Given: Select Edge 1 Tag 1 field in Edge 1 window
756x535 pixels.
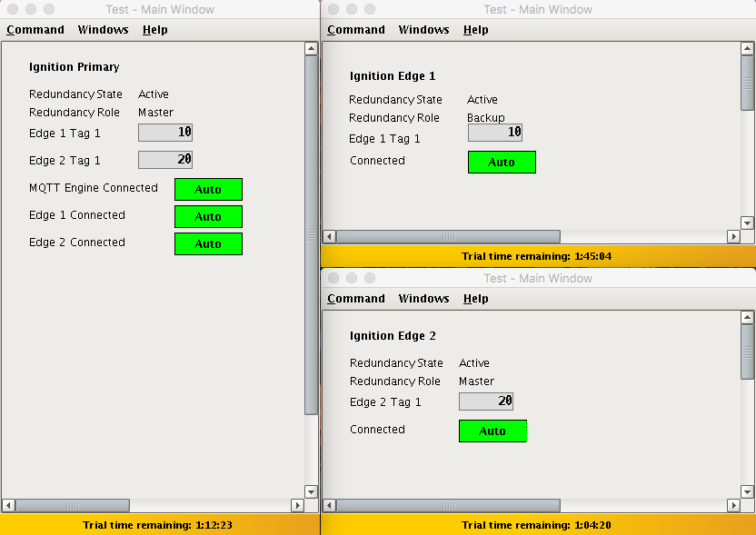Looking at the screenshot, I should (x=495, y=133).
